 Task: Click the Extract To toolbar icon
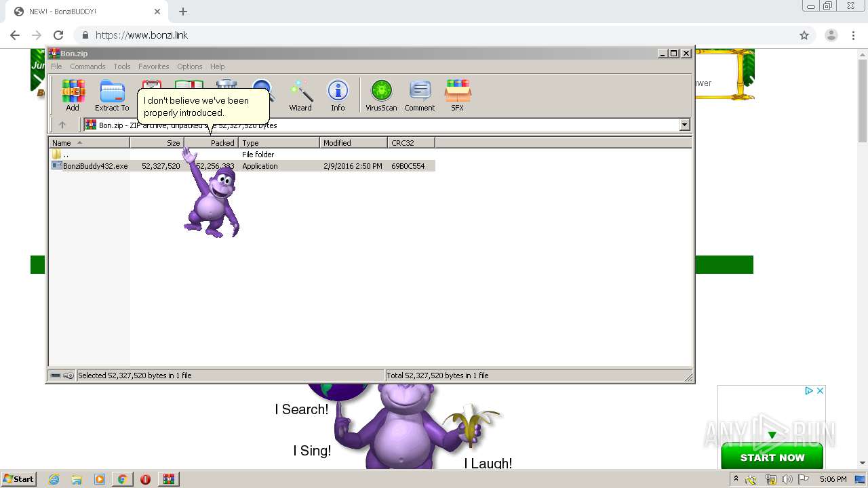click(112, 95)
